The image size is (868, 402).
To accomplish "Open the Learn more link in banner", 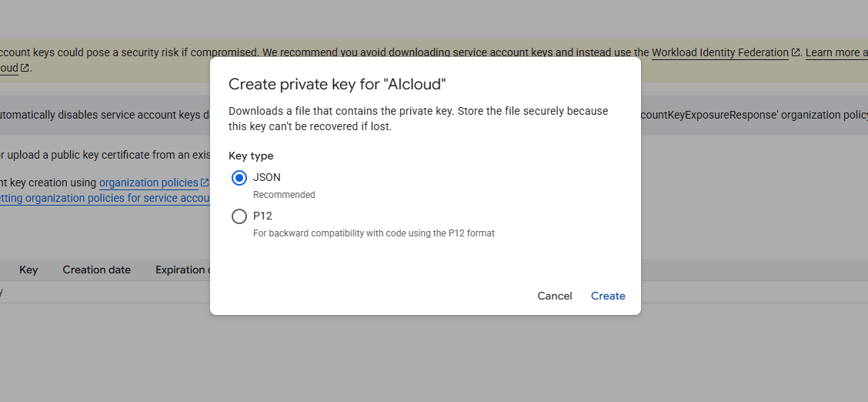I will tap(834, 52).
